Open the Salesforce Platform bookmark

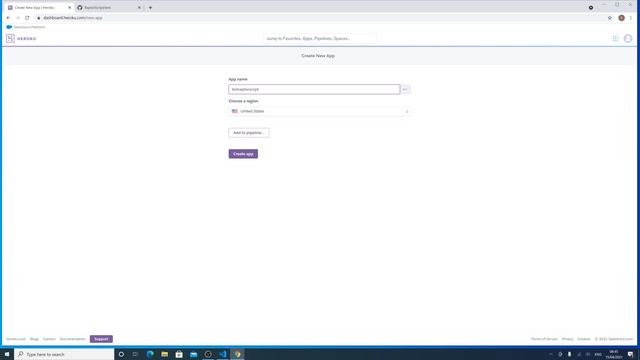pyautogui.click(x=26, y=27)
